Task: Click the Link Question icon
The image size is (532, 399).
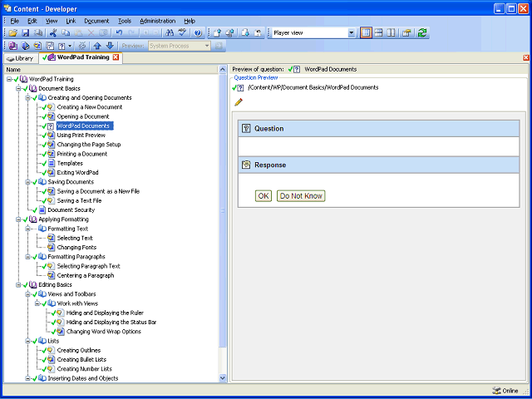Action: [x=62, y=46]
